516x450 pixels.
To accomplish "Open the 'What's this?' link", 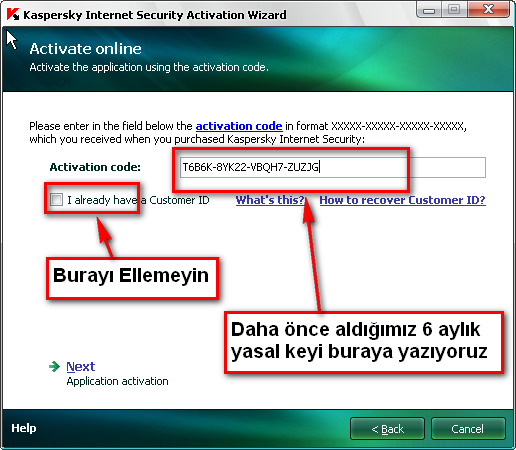I will (x=270, y=200).
